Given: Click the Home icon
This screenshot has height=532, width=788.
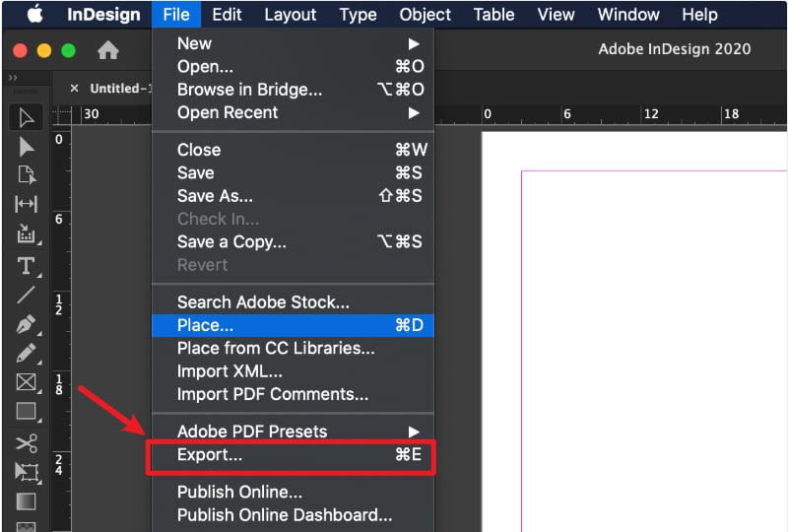Looking at the screenshot, I should click(x=108, y=50).
